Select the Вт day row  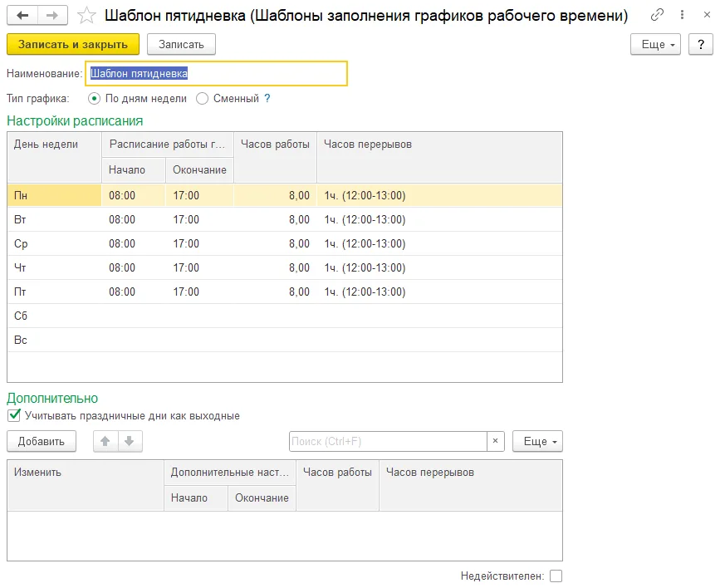tap(285, 219)
